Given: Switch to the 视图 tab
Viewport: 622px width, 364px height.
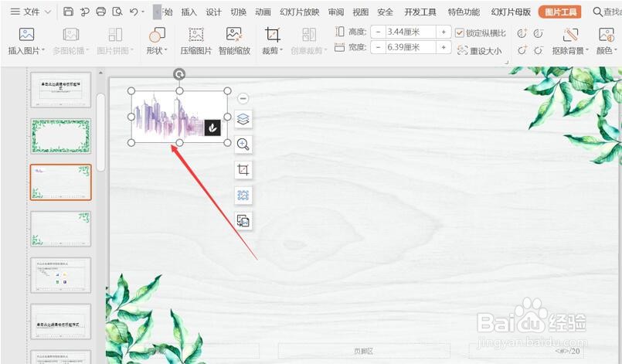Looking at the screenshot, I should [x=361, y=12].
